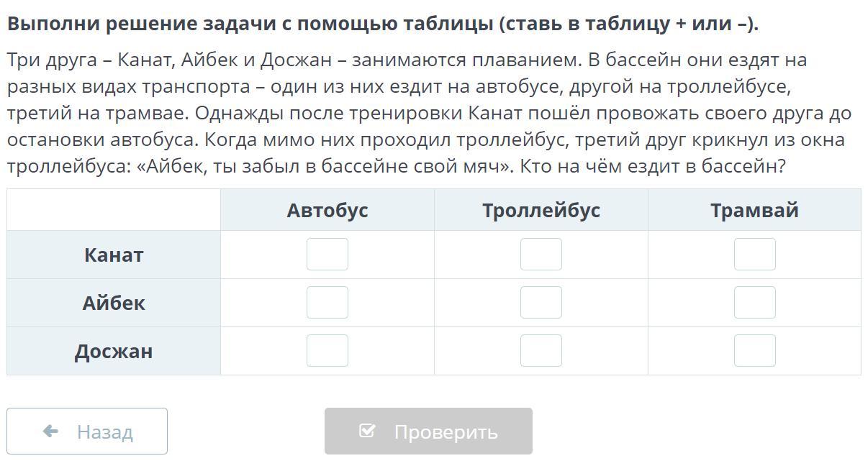Select the Айбек–Трамвай cell box

755,303
